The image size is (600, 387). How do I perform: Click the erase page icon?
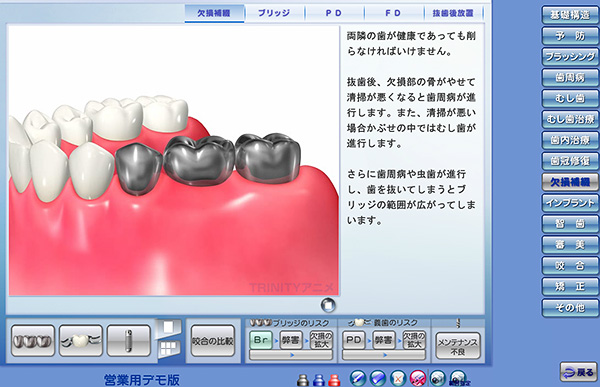coord(398,379)
